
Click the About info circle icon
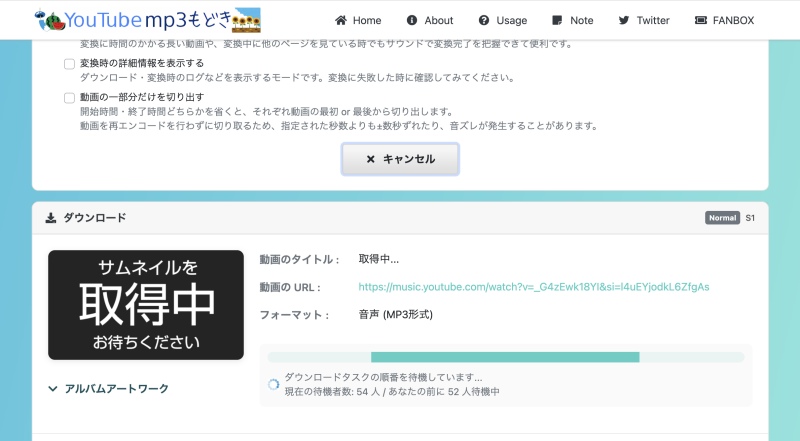(412, 20)
